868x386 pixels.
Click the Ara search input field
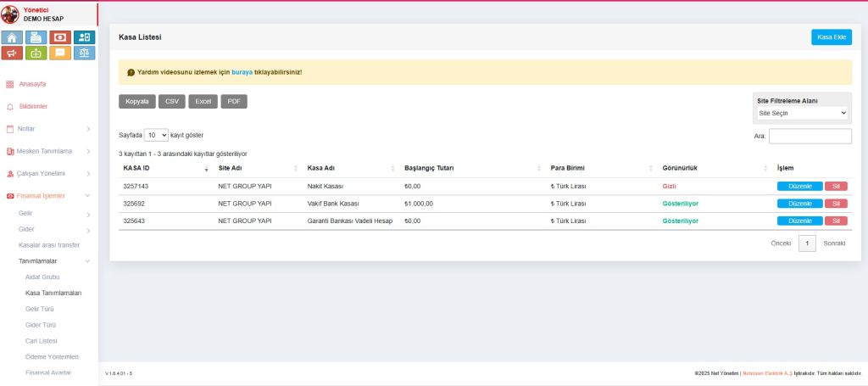[810, 136]
